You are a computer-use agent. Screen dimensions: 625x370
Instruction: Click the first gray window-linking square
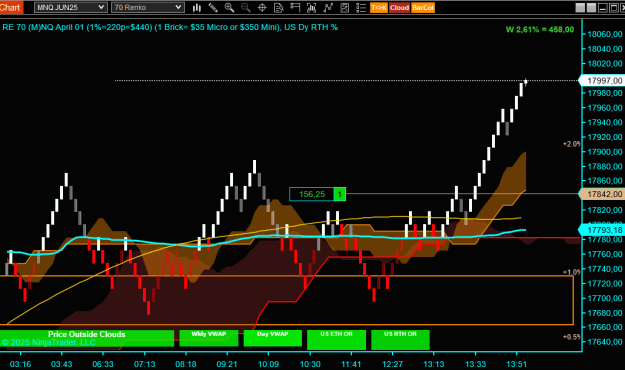pos(580,8)
